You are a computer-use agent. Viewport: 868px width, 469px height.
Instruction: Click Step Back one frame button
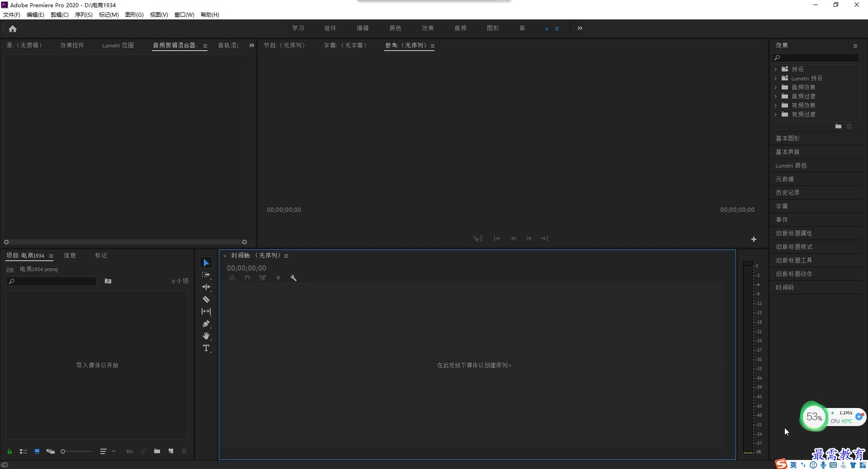click(513, 238)
